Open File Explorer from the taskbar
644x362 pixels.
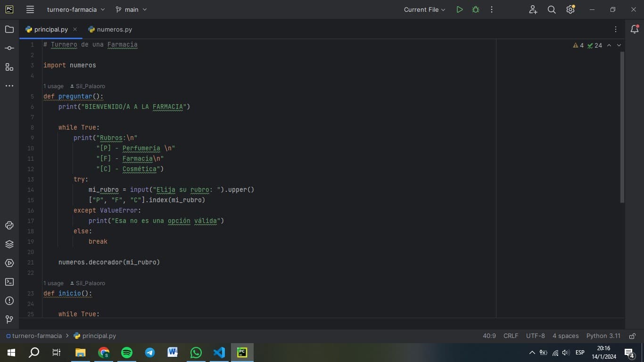(81, 353)
